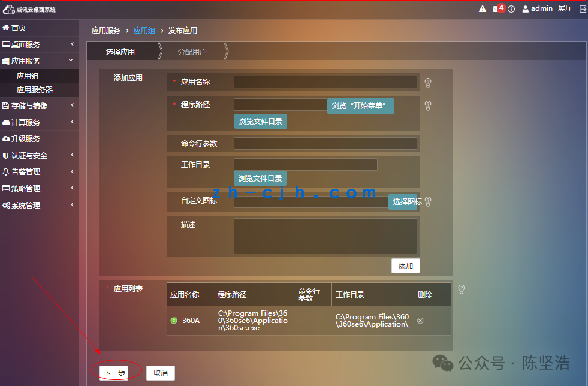Expand 计算服务 sidebar menu
This screenshot has height=386, width=588.
point(40,122)
